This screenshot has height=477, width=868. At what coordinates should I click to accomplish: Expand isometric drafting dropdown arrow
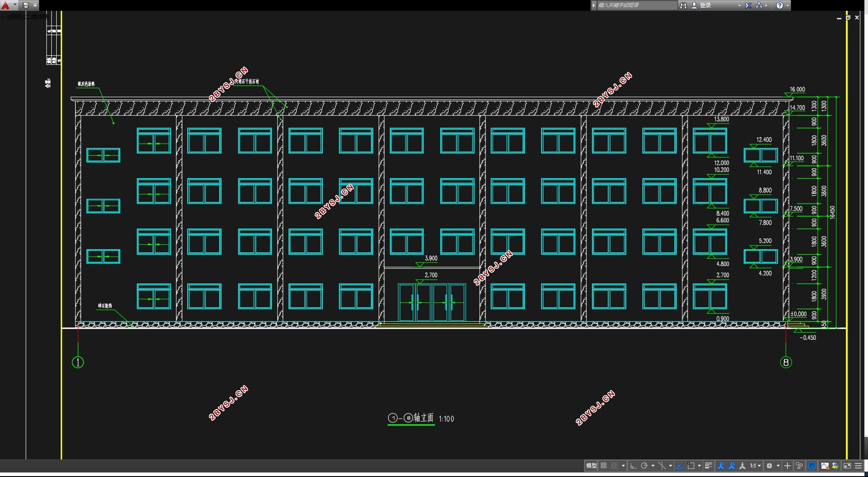[x=670, y=466]
